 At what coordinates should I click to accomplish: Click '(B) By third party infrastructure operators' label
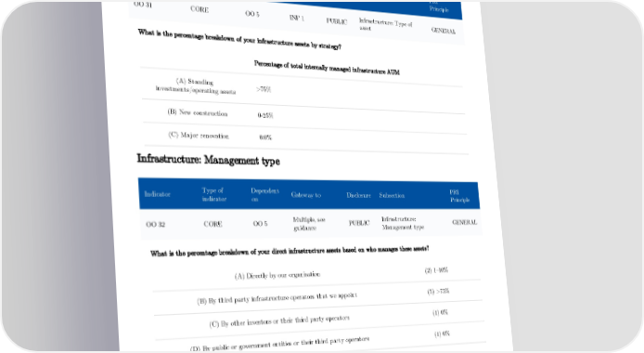tap(277, 298)
